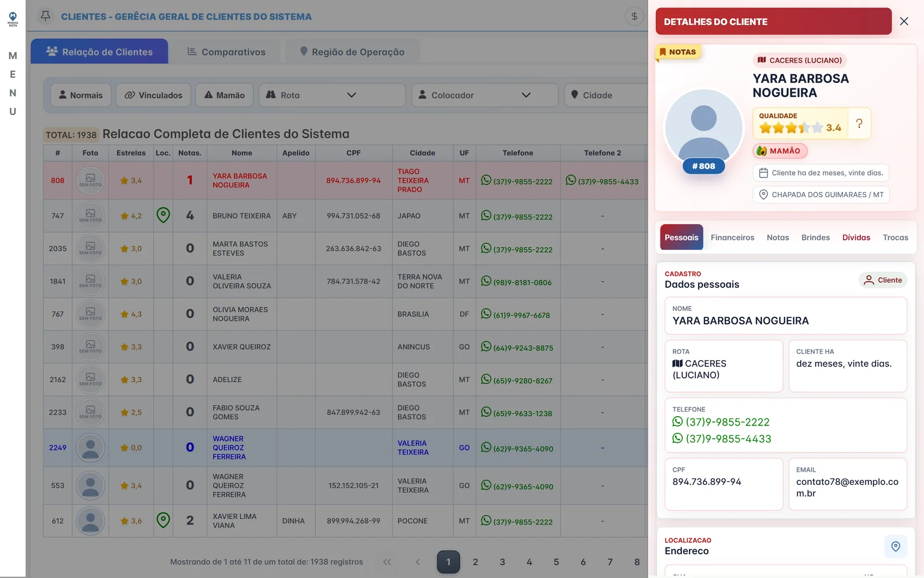
Task: Click the yellow NOTAS button
Action: [x=678, y=51]
